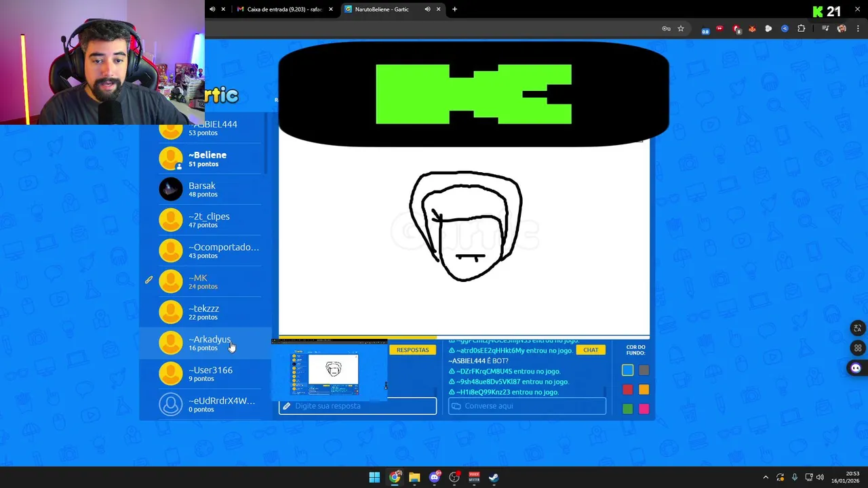
Task: Select player ~2t_clipes in the ranking
Action: click(x=210, y=220)
